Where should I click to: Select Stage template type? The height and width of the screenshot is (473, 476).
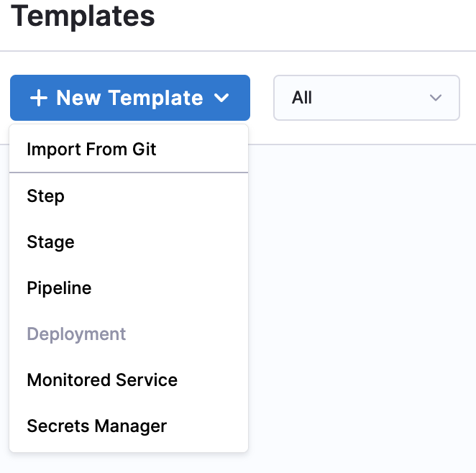pyautogui.click(x=50, y=242)
